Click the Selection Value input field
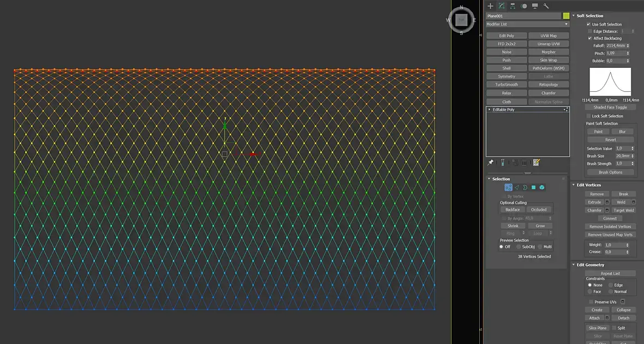Viewport: 644px width, 344px height. tap(622, 149)
